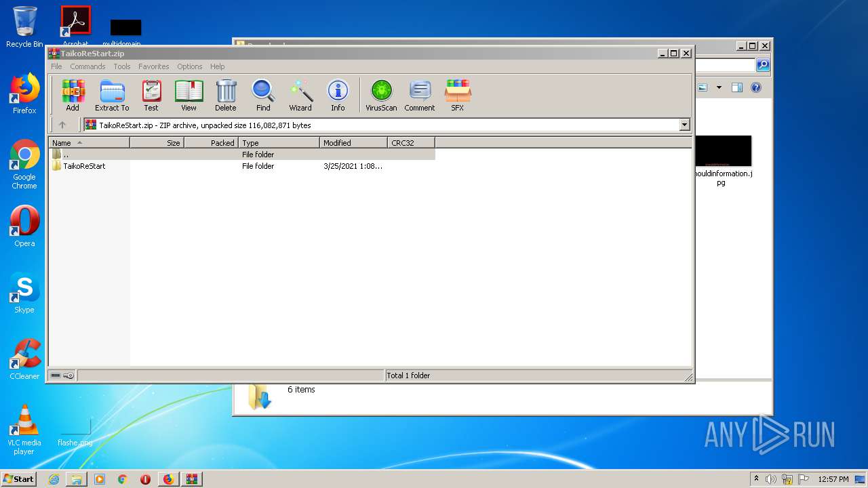Open Windows Media Player from the taskbar
The image size is (868, 488).
pos(100,479)
